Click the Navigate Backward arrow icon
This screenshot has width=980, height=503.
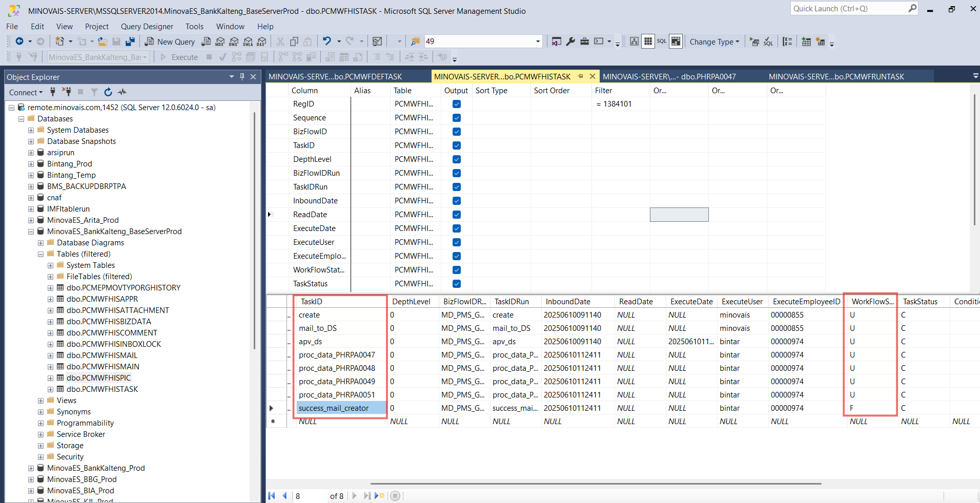[x=19, y=41]
